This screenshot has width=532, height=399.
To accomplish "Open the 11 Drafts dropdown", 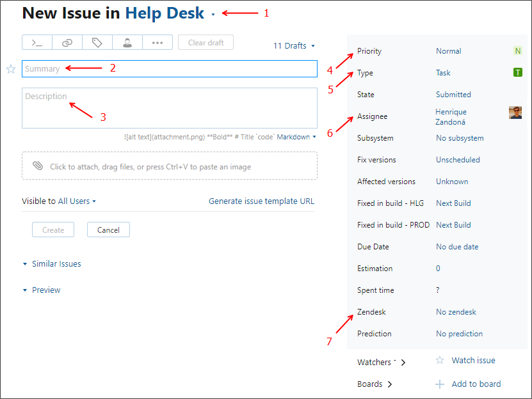I will pos(294,46).
